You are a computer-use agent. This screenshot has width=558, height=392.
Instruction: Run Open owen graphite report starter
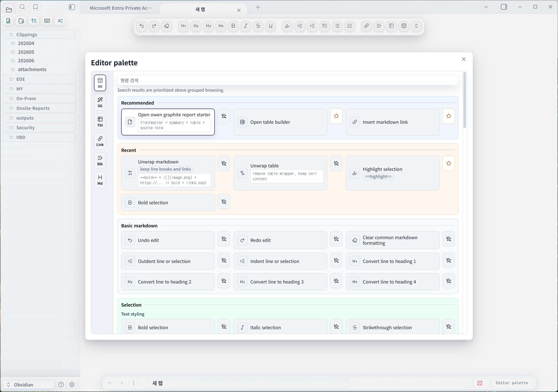(x=168, y=122)
